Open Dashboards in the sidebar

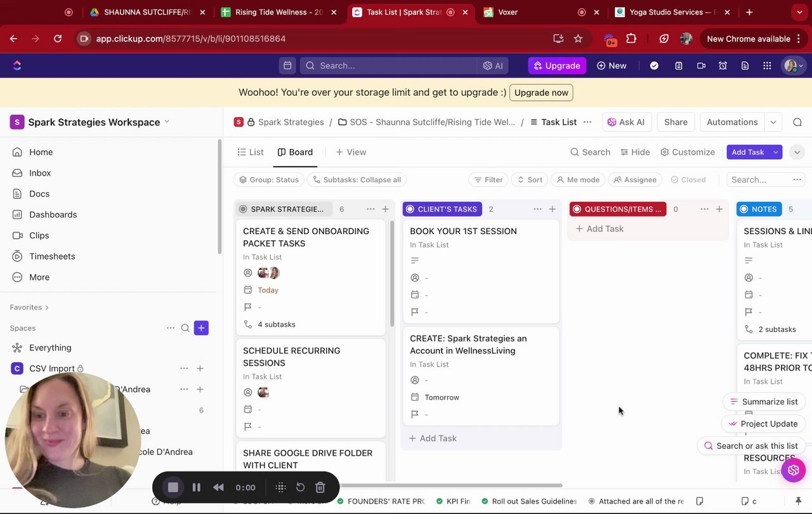(53, 214)
